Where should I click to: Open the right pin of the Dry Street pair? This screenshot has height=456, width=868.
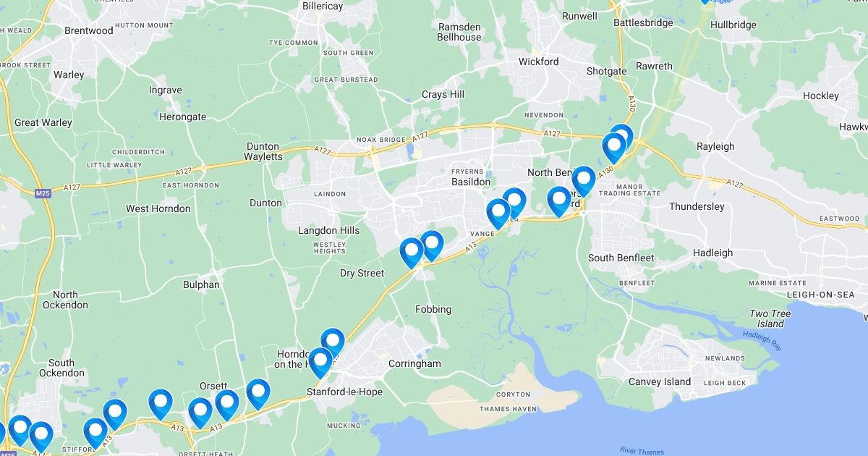point(432,245)
